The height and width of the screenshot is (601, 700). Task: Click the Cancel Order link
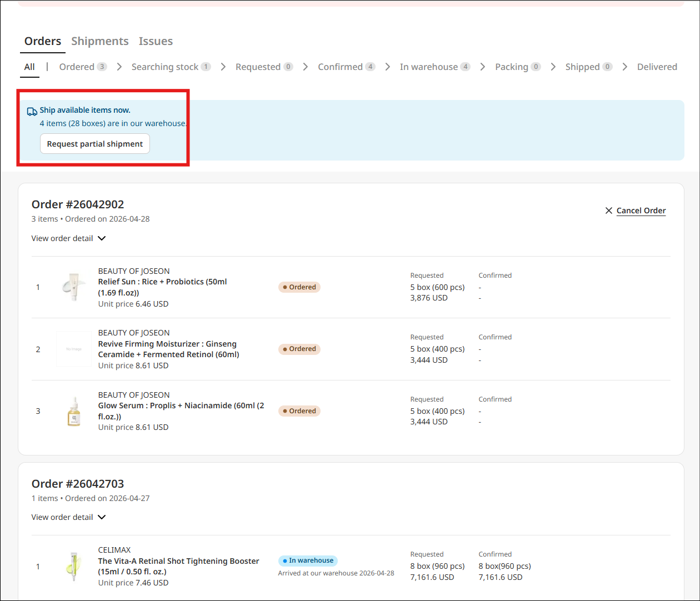pyautogui.click(x=641, y=211)
